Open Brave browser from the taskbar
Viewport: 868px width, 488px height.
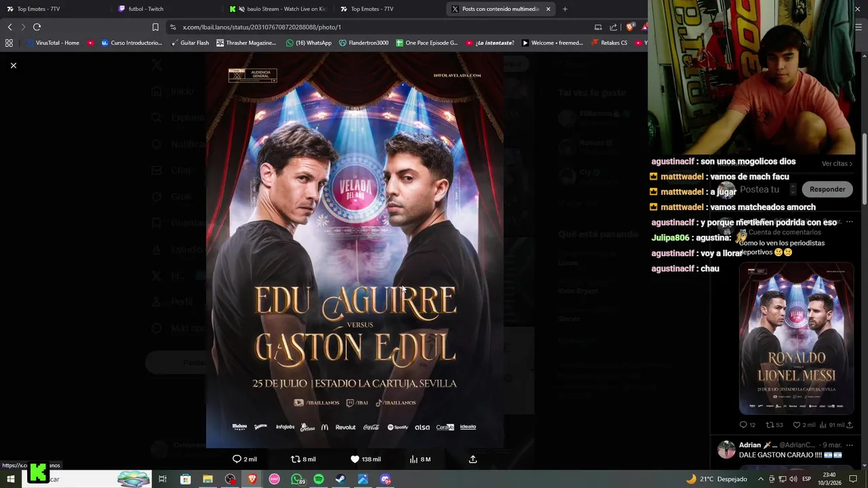coord(252,479)
